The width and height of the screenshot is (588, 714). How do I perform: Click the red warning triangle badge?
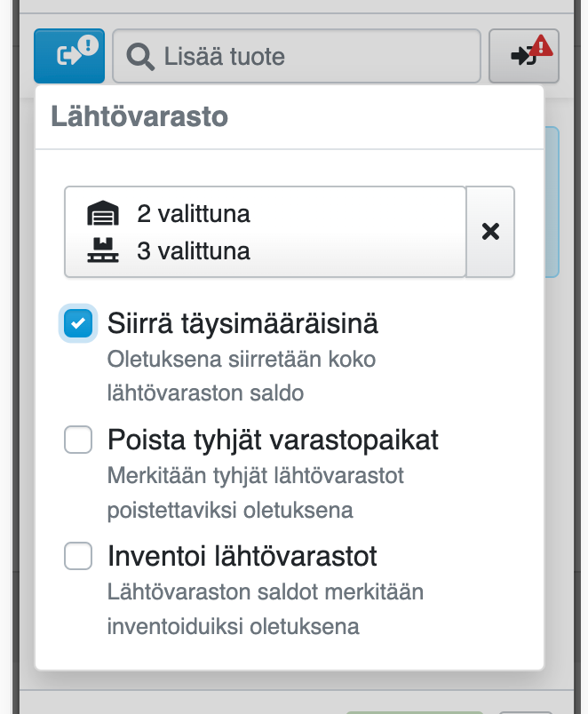pyautogui.click(x=540, y=44)
